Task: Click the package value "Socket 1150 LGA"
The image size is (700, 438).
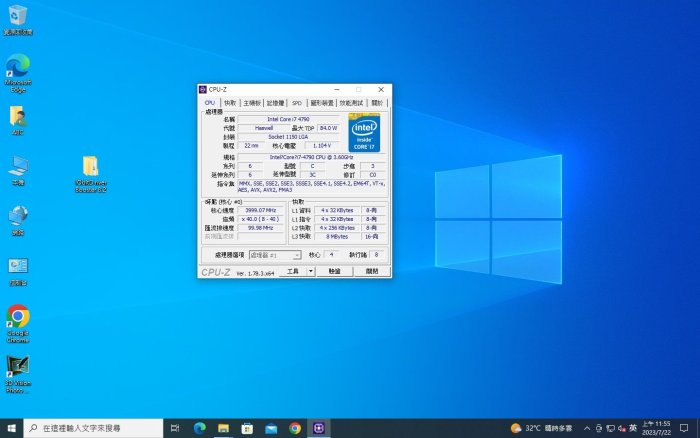Action: (x=288, y=137)
